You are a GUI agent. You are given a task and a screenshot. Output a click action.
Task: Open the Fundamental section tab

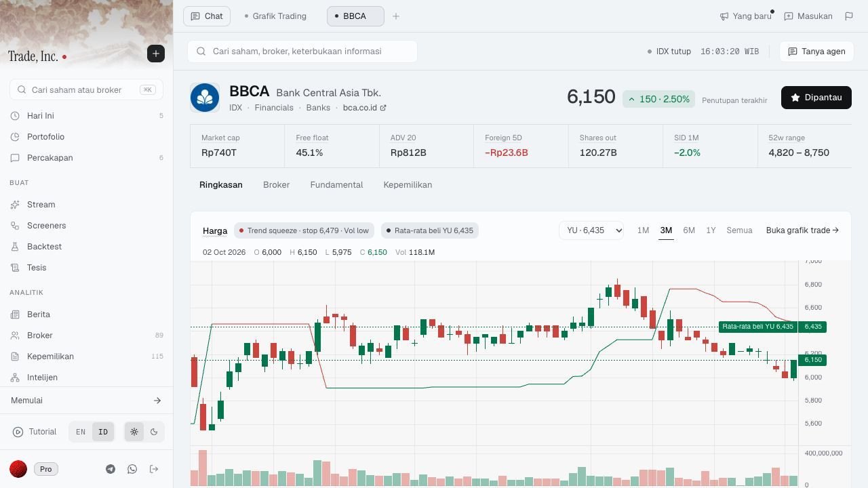(x=336, y=185)
